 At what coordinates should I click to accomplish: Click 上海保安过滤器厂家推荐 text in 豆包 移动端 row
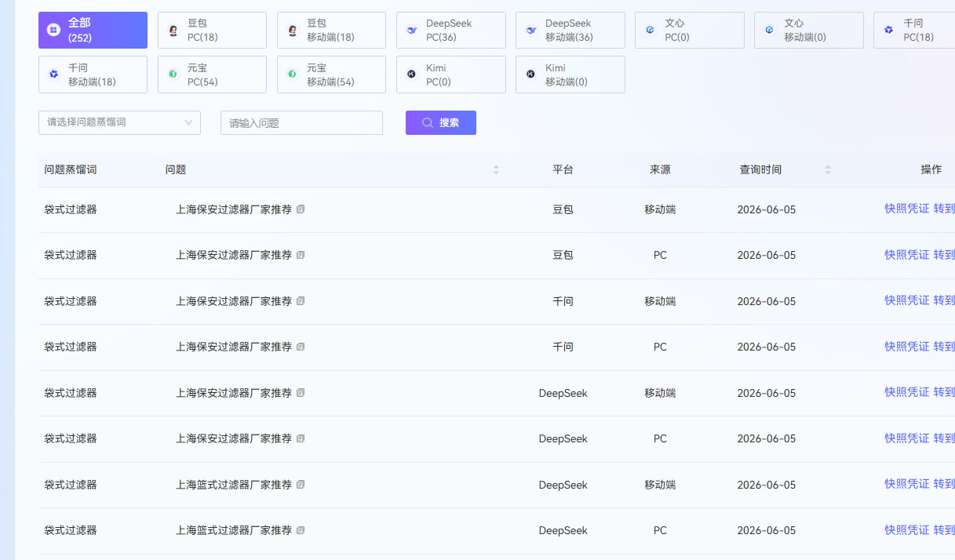234,209
